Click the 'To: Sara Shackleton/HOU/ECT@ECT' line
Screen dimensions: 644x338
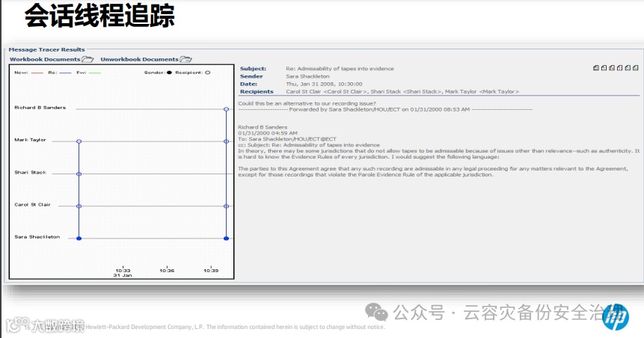(x=287, y=139)
